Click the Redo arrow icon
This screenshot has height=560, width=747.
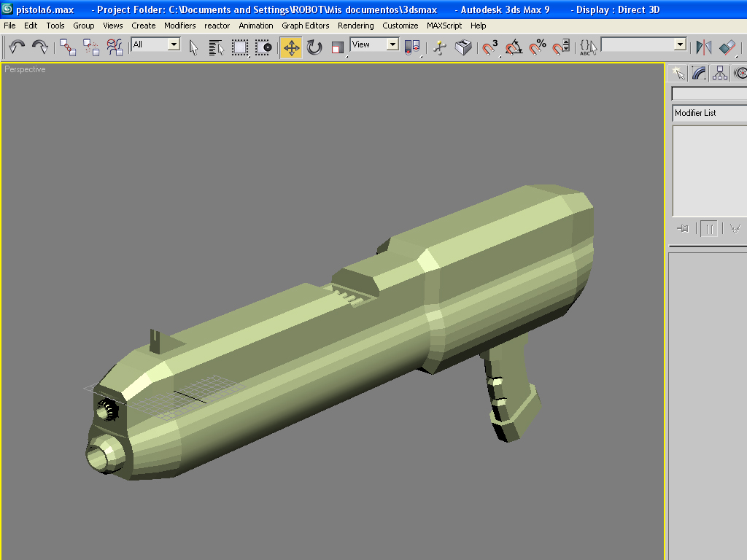point(40,47)
